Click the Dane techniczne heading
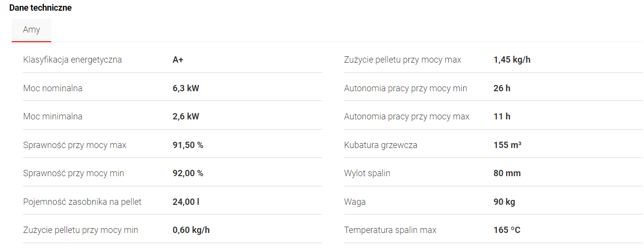 (x=40, y=8)
